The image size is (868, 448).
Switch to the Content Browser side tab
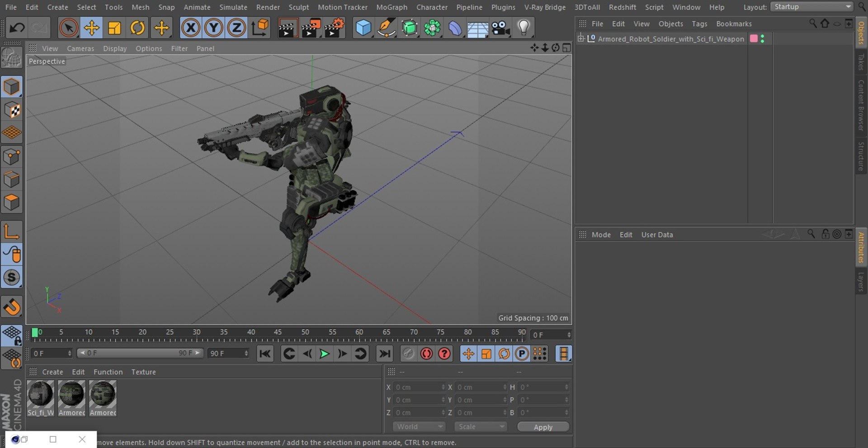pyautogui.click(x=861, y=106)
